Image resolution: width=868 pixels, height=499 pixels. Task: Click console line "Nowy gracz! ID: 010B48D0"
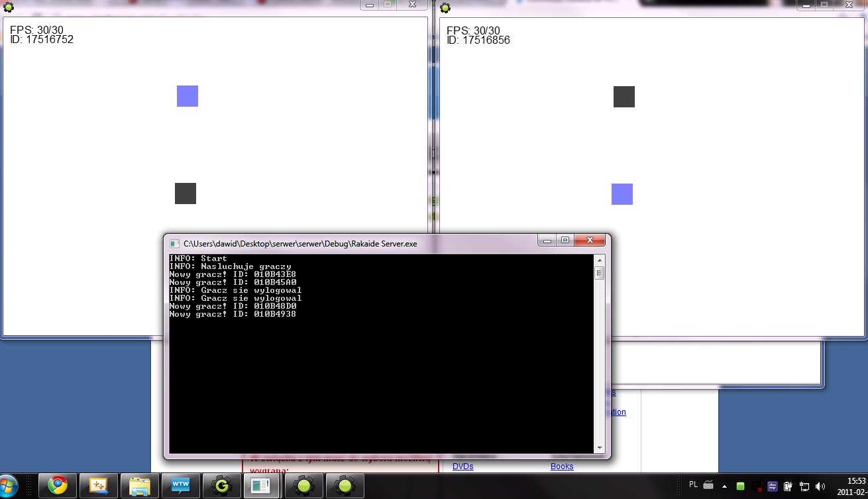pyautogui.click(x=233, y=306)
